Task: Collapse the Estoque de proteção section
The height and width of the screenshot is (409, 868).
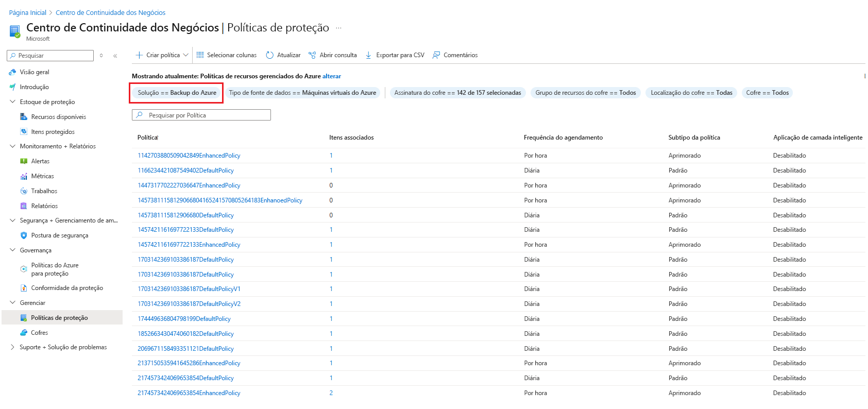Action: pyautogui.click(x=13, y=102)
